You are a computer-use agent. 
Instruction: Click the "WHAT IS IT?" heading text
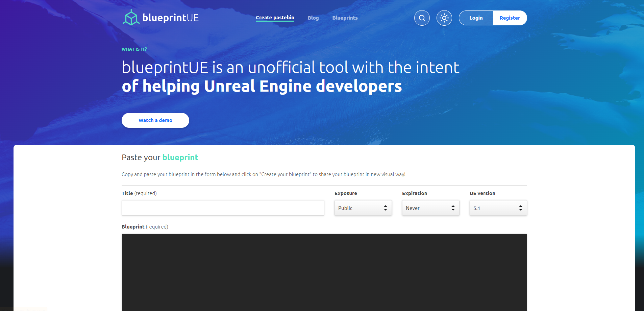click(134, 49)
